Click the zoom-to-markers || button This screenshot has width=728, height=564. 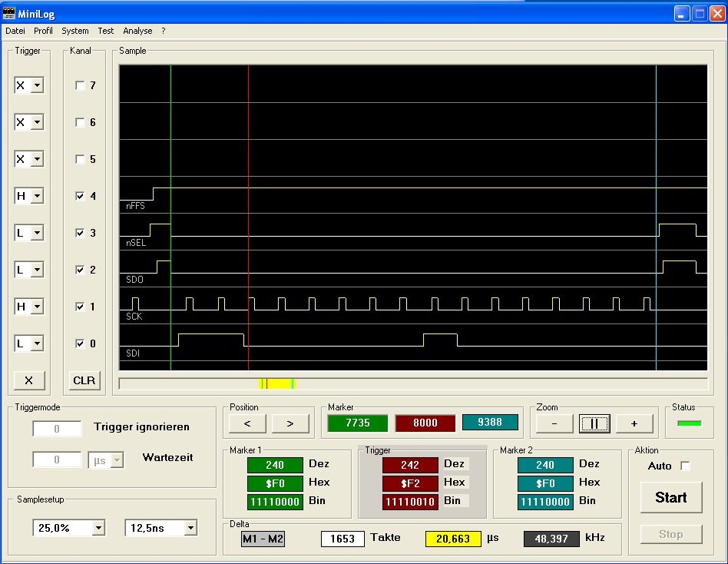click(x=594, y=423)
